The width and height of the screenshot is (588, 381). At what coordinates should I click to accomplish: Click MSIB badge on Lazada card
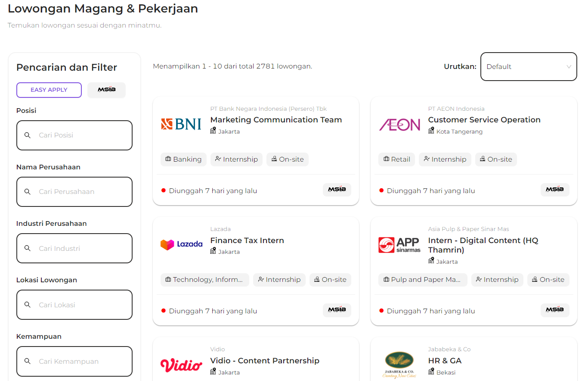pyautogui.click(x=337, y=310)
